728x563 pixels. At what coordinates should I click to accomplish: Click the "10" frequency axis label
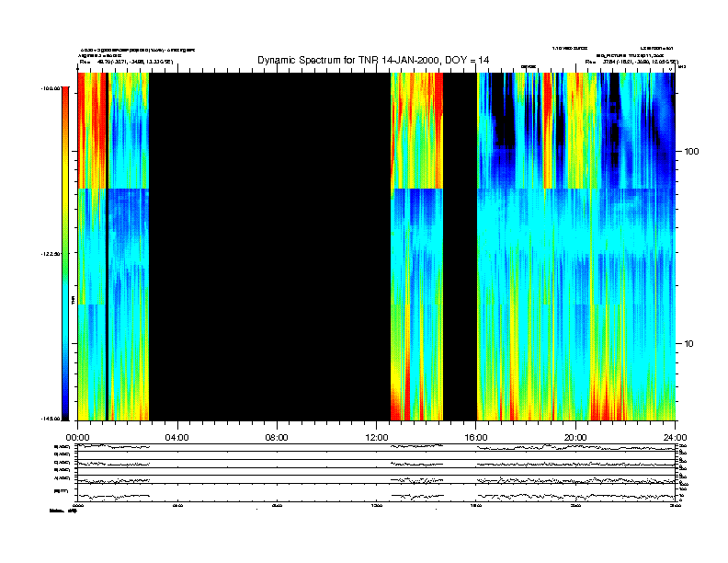pyautogui.click(x=689, y=344)
